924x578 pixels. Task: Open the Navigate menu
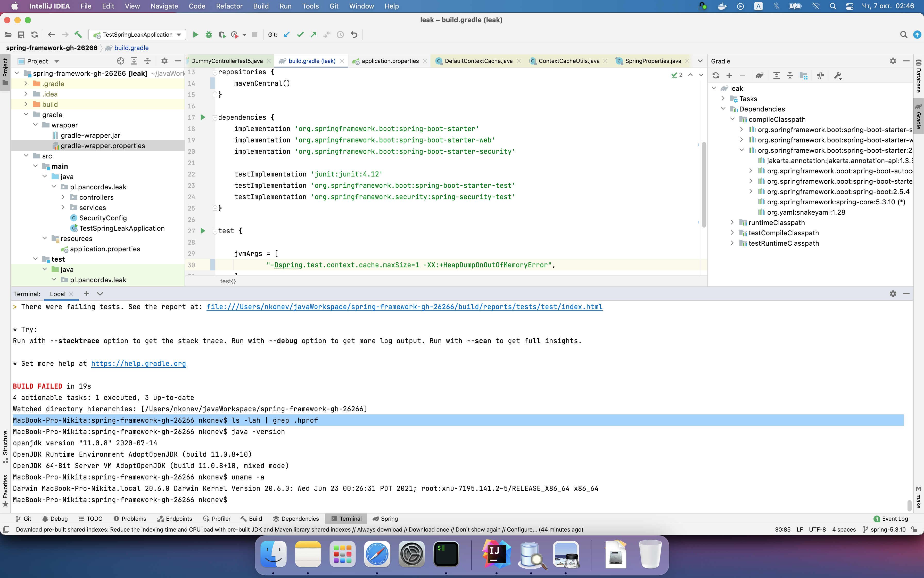pyautogui.click(x=164, y=6)
